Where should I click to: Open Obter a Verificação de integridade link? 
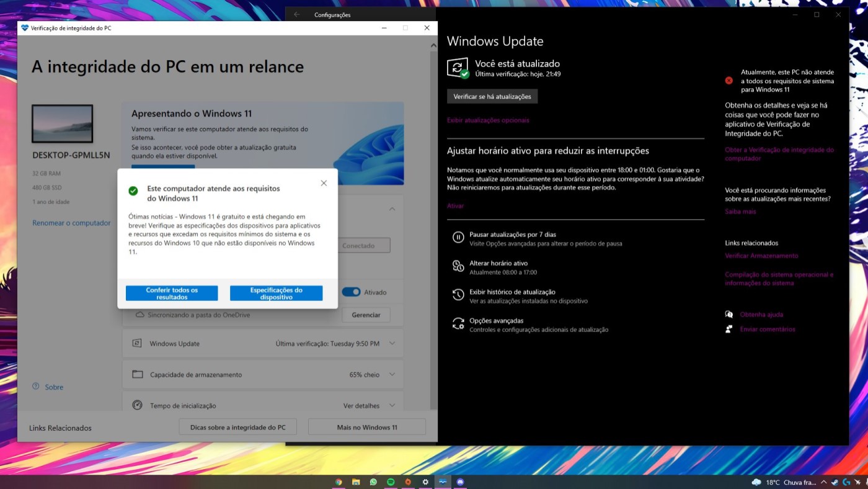(x=779, y=154)
